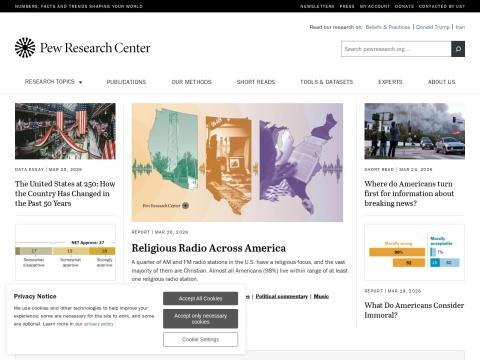Click the breaking news street photo thumbnail

[x=414, y=131]
